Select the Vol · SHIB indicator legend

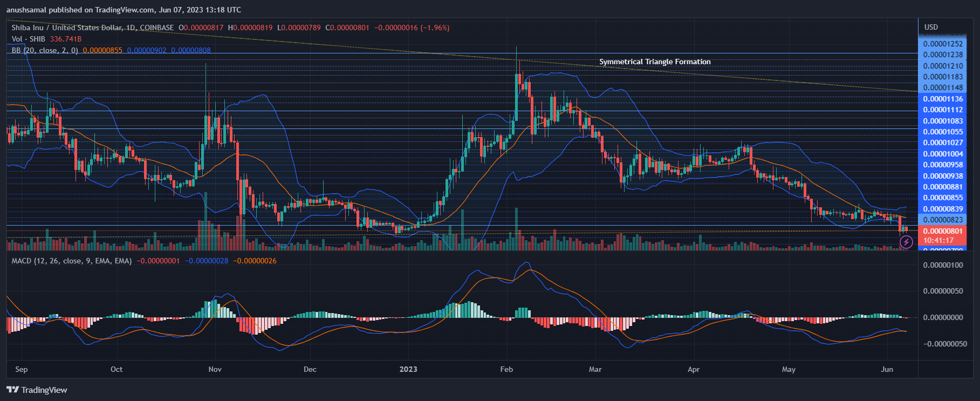28,39
